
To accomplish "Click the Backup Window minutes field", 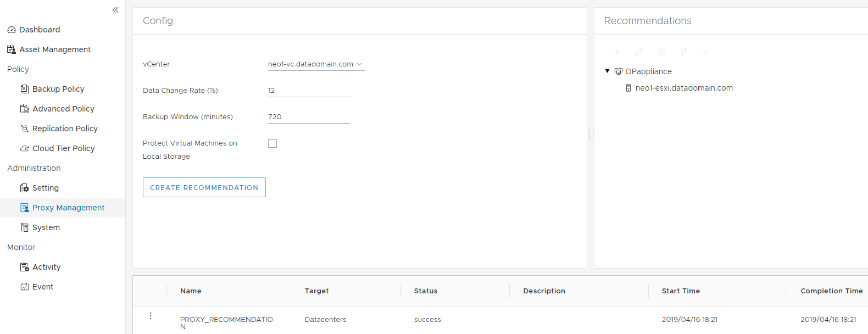I will (x=309, y=117).
